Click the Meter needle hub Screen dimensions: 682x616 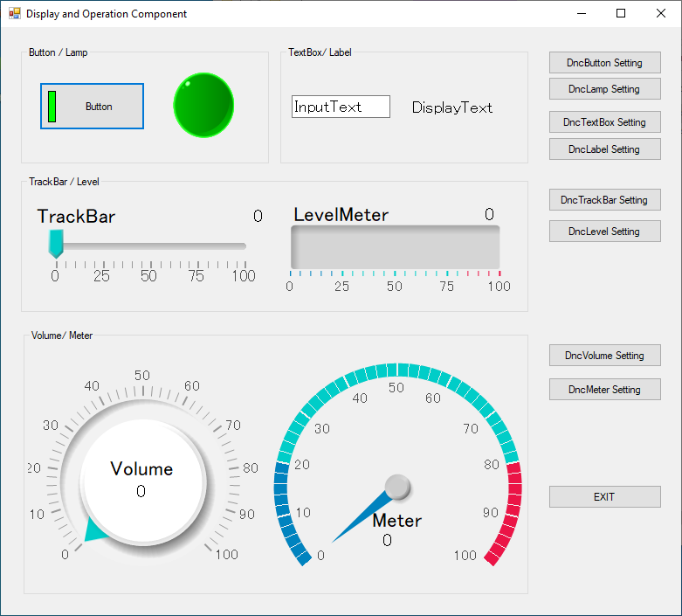point(397,488)
